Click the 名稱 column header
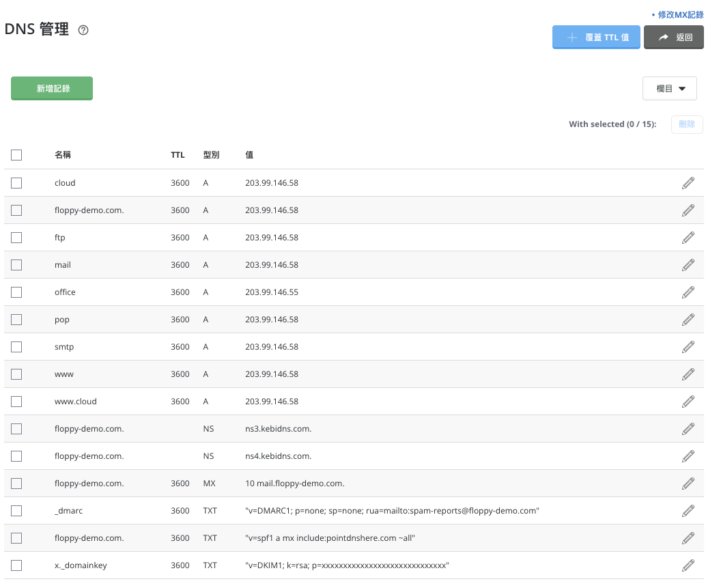The width and height of the screenshot is (706, 588). point(63,155)
